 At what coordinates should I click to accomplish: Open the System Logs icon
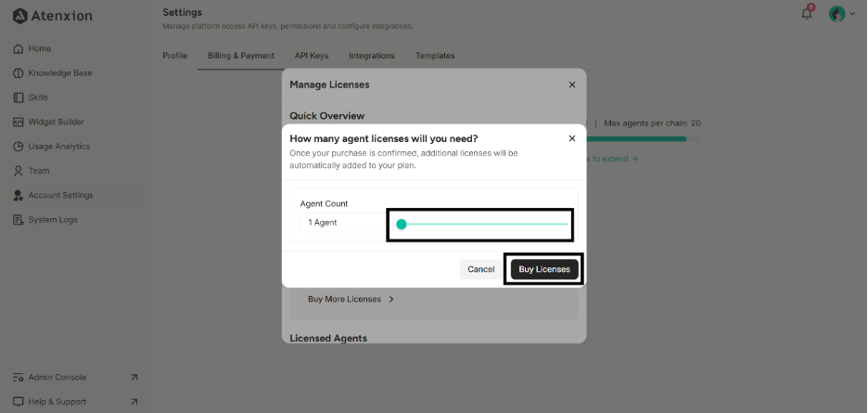19,220
